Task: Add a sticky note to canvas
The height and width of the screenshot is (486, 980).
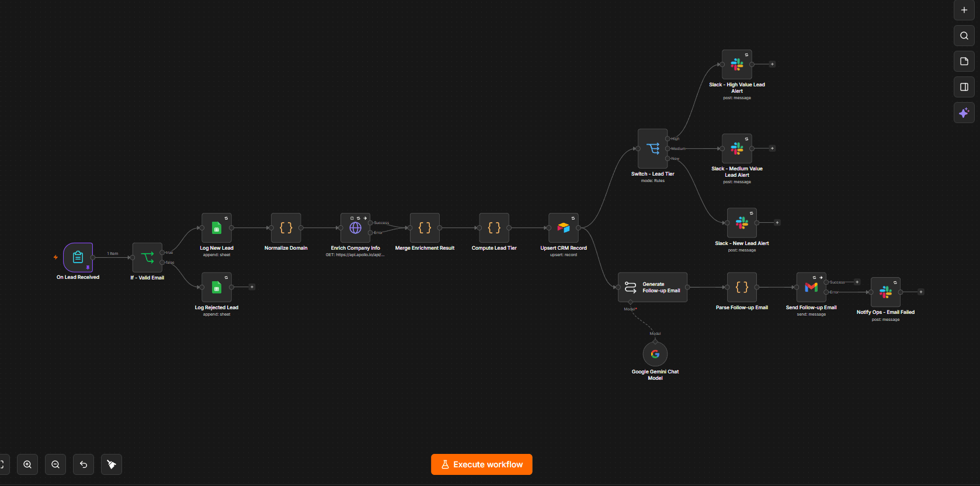Action: pos(964,61)
